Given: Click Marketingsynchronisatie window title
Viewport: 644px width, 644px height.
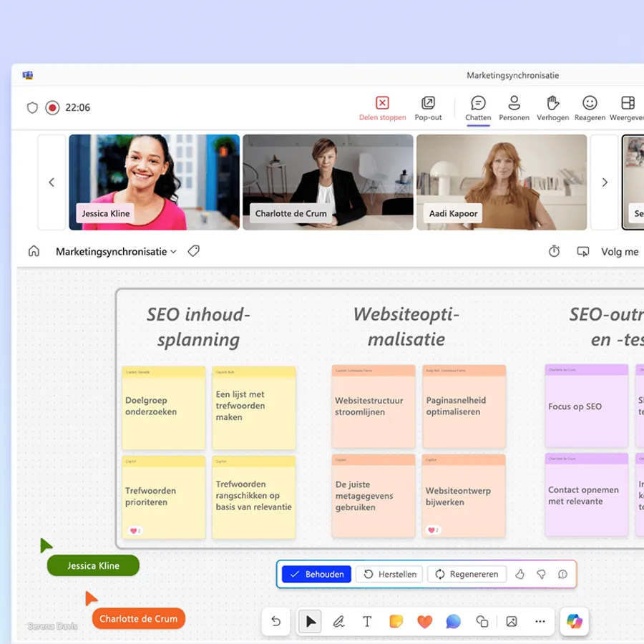Looking at the screenshot, I should tap(512, 75).
